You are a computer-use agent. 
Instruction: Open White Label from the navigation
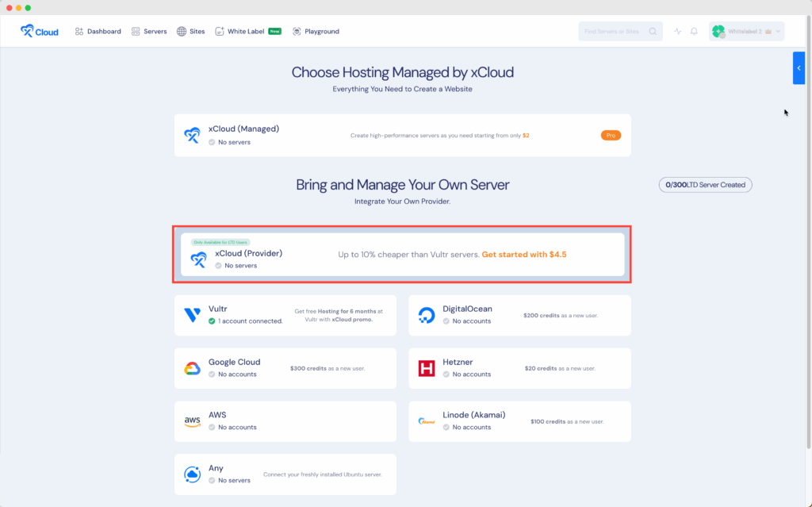247,32
